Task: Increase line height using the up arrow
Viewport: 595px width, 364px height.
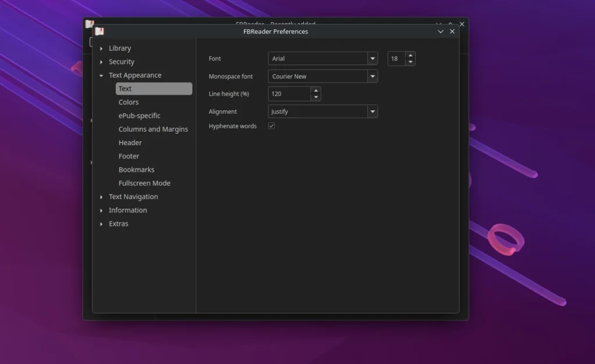Action: 316,91
